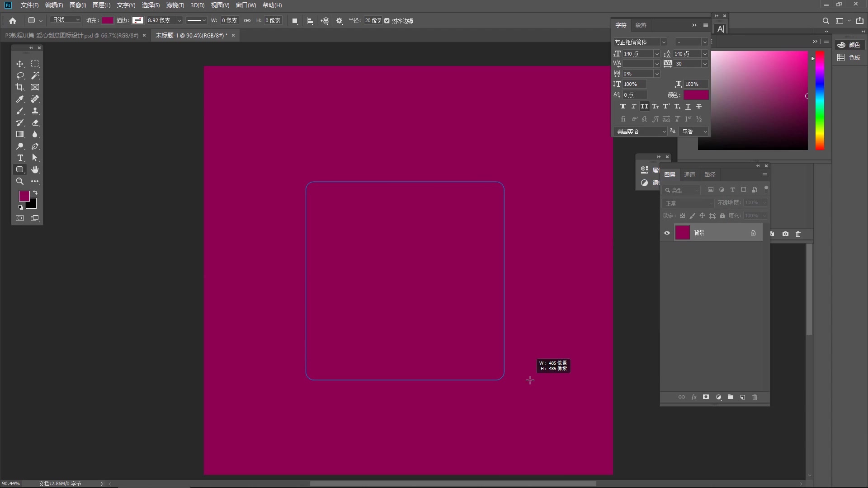The width and height of the screenshot is (868, 488).
Task: Toggle All Caps in Character panel
Action: [644, 107]
